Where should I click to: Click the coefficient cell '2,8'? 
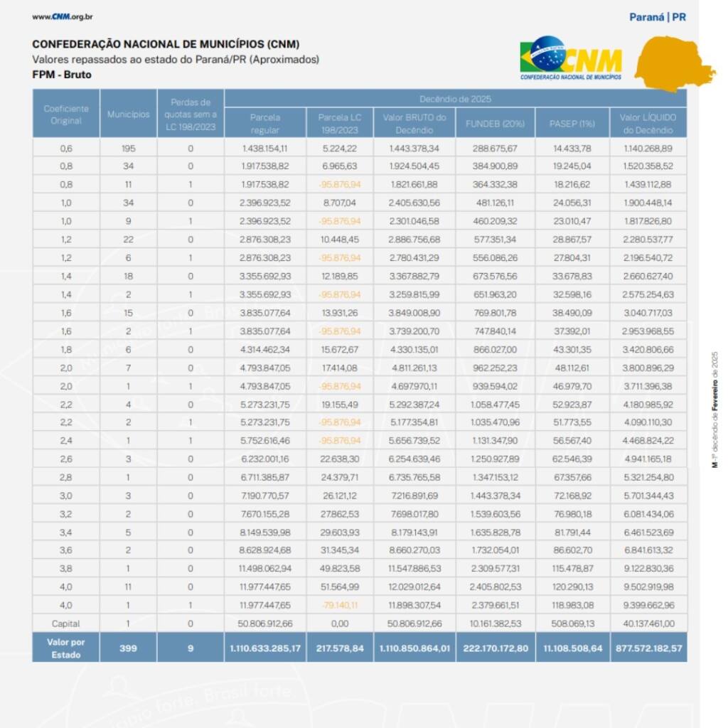[x=66, y=477]
